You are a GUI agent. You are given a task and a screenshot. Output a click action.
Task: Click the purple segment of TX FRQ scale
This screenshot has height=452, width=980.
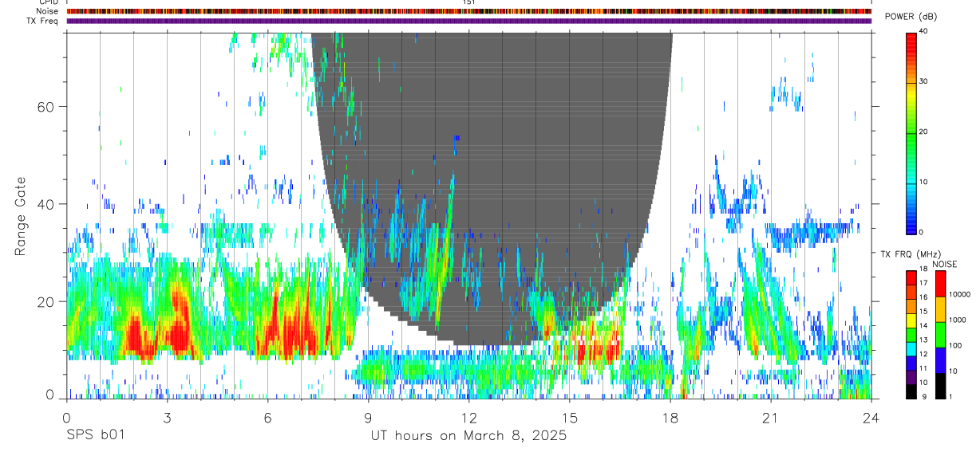(x=911, y=377)
